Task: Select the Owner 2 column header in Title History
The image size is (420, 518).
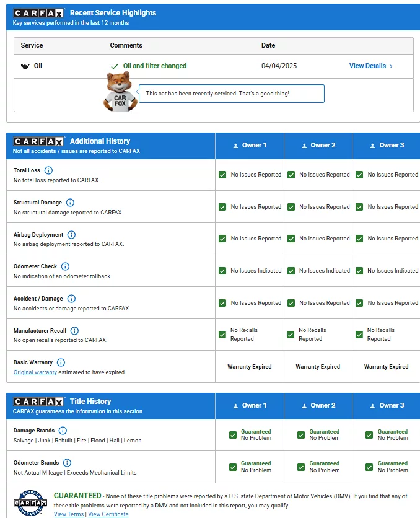Action: coord(318,406)
